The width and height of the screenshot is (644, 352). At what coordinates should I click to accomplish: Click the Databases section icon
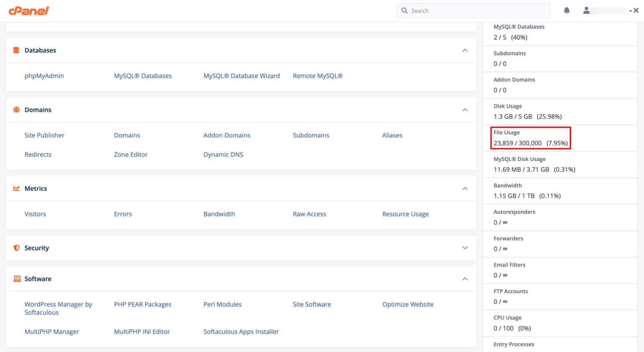[16, 50]
